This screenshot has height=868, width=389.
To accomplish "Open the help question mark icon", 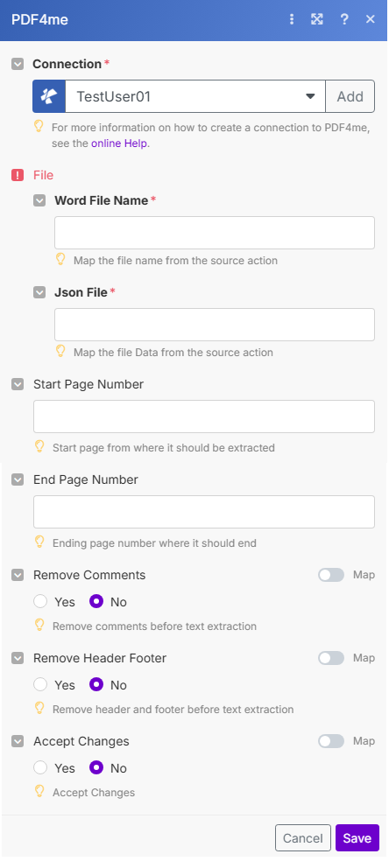I will point(344,19).
